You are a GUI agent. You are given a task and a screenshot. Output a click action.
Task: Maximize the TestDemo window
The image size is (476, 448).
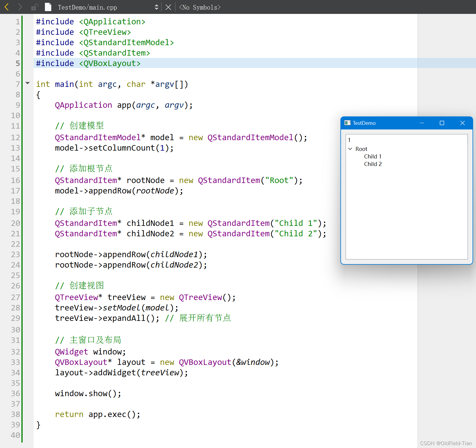442,123
